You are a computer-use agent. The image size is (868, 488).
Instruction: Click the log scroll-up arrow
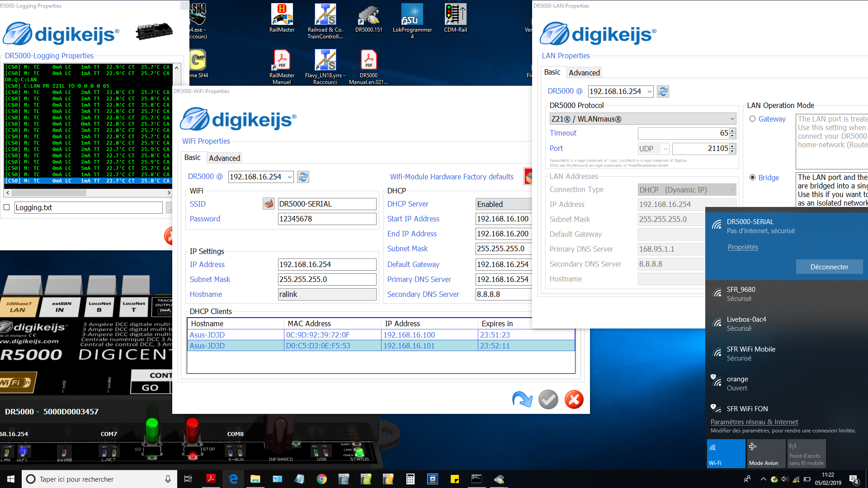[x=177, y=68]
